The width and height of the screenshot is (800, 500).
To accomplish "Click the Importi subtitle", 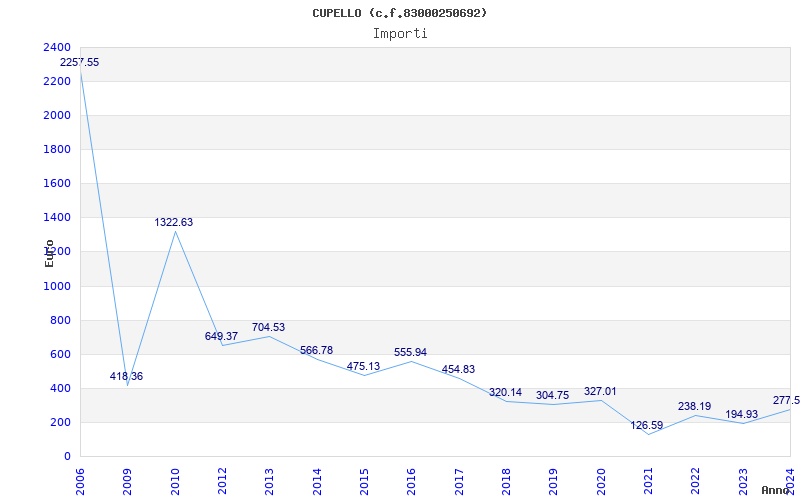I will (400, 34).
